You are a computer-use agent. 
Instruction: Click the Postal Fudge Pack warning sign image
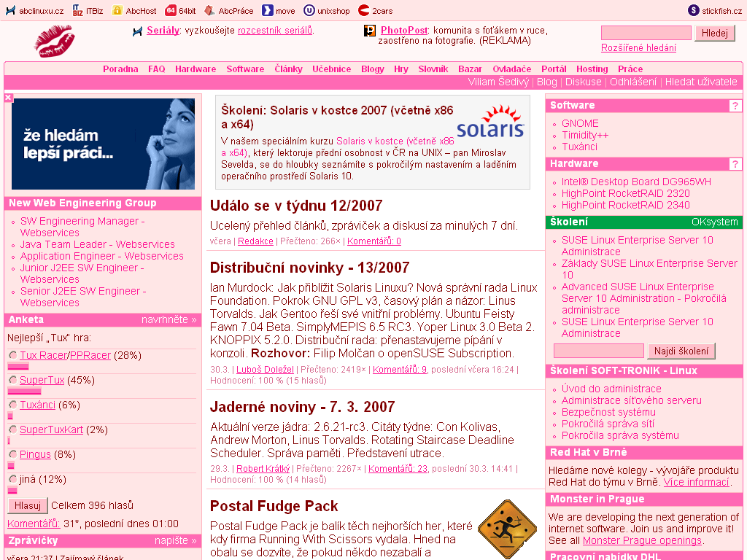[508, 529]
